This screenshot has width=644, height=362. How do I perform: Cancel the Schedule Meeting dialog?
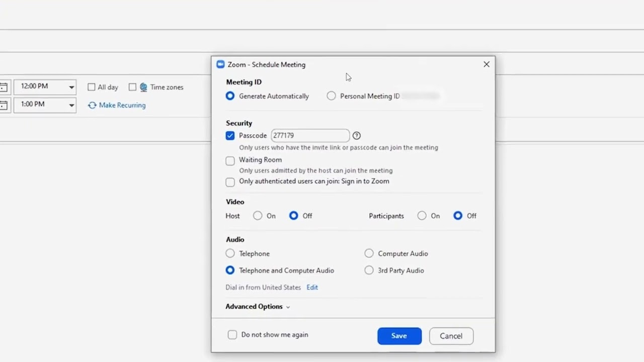451,336
